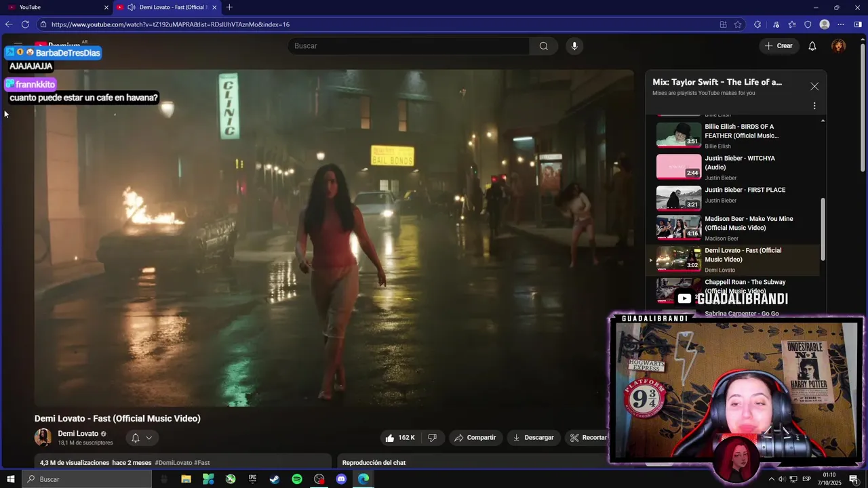868x488 pixels.
Task: Click the Compartir share button
Action: tap(475, 438)
